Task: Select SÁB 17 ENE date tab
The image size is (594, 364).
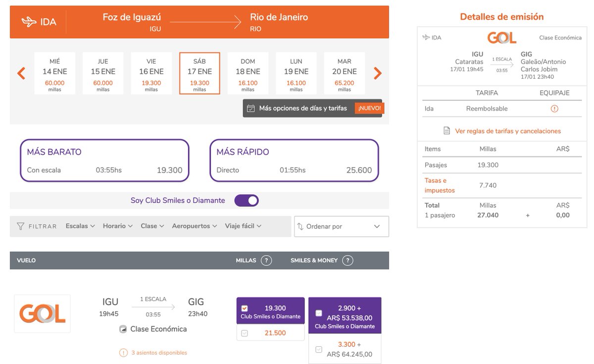Action: pos(199,73)
